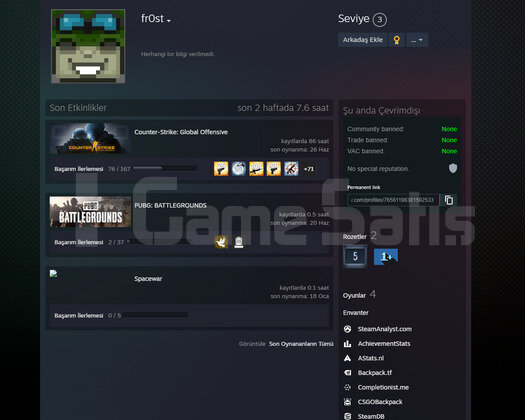Open the Oyunlar 4 games link
The width and height of the screenshot is (525, 420).
pos(359,295)
